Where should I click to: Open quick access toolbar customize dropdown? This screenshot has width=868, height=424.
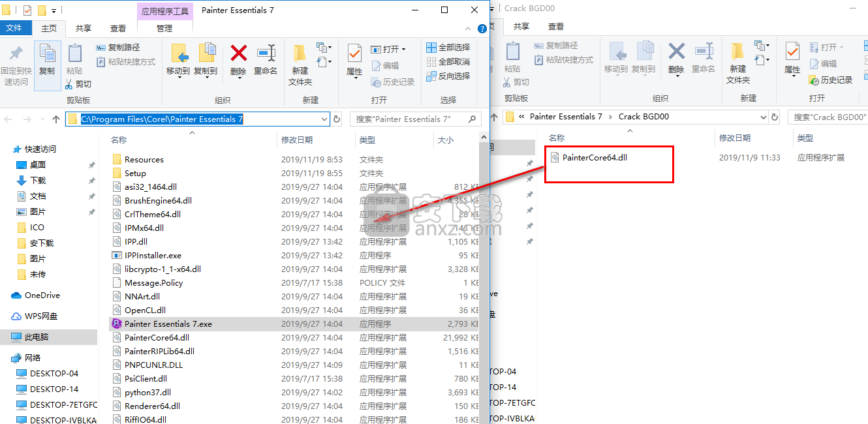coord(54,10)
